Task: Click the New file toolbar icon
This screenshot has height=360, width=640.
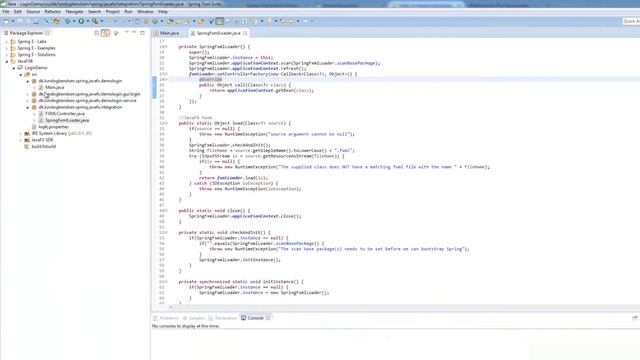Action: click(x=6, y=21)
